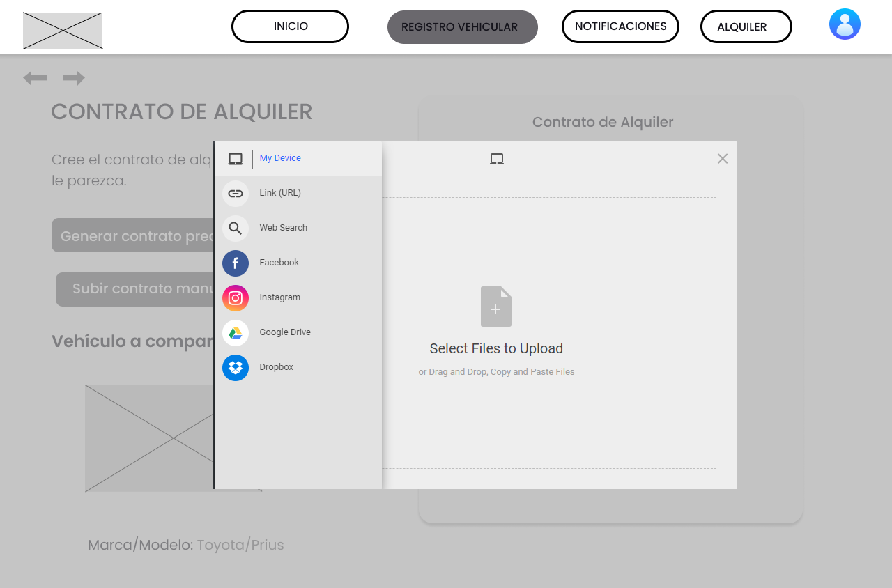Click the laptop icon in upload dialog header
Viewport: 892px width, 588px height.
tap(497, 159)
